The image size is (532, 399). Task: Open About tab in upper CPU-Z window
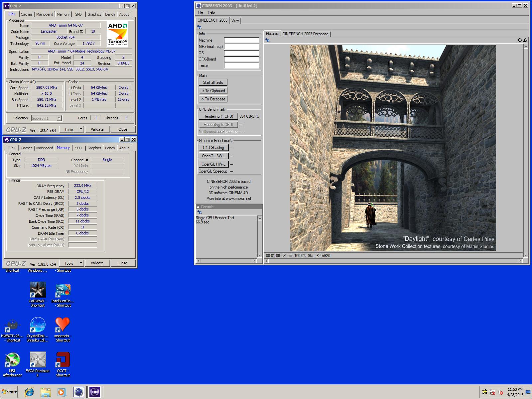point(124,14)
